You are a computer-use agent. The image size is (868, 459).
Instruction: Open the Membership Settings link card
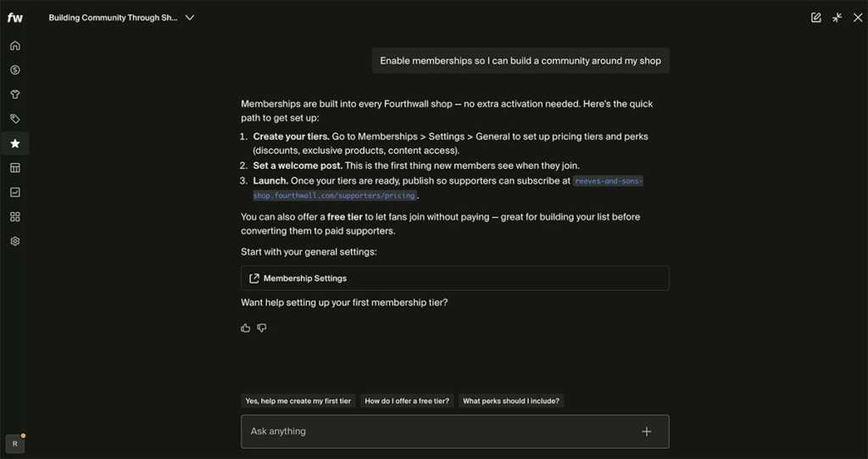(455, 278)
